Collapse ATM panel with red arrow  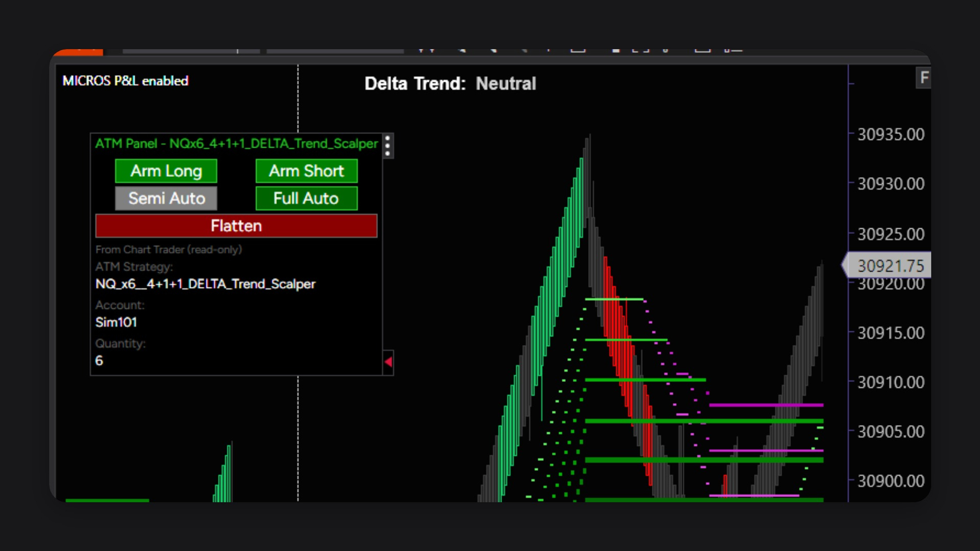click(388, 362)
